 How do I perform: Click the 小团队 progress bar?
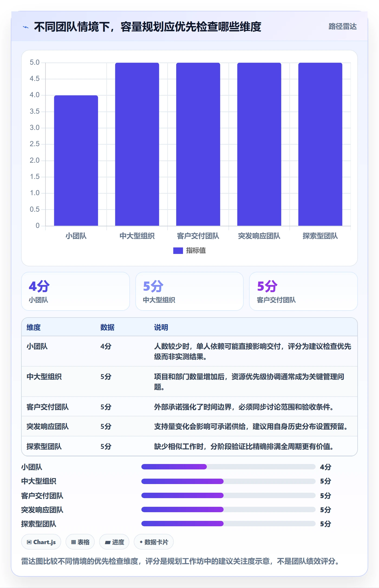(x=228, y=467)
